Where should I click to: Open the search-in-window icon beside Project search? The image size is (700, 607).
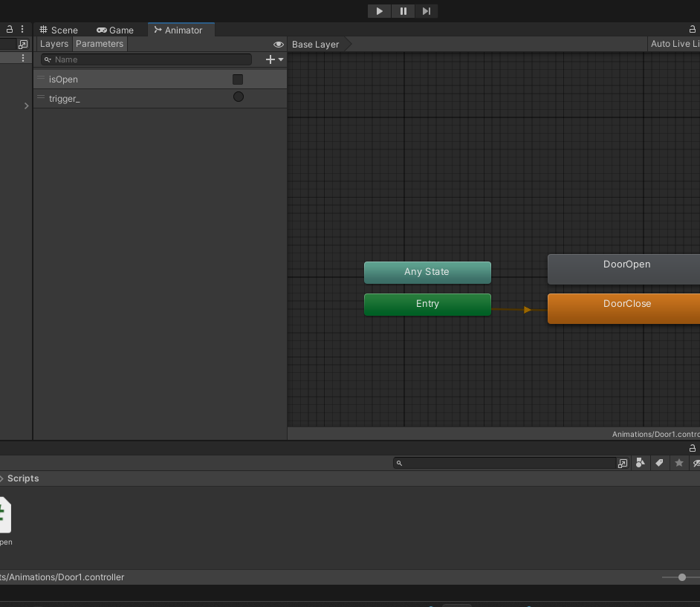[623, 463]
